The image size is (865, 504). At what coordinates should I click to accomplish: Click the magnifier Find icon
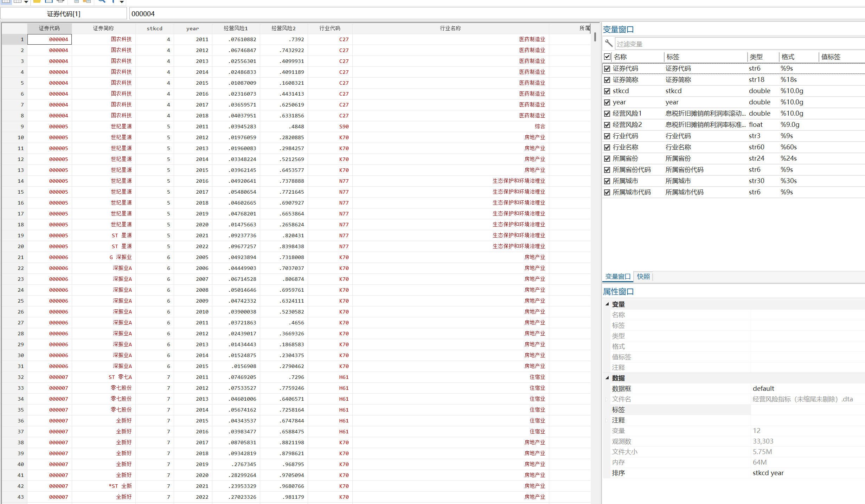[102, 1]
